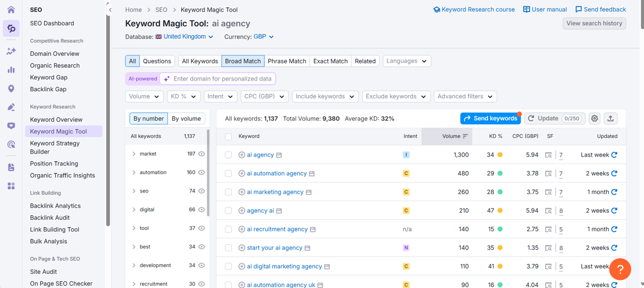Tick the select-all keywords checkbox
The image size is (644, 288).
228,136
